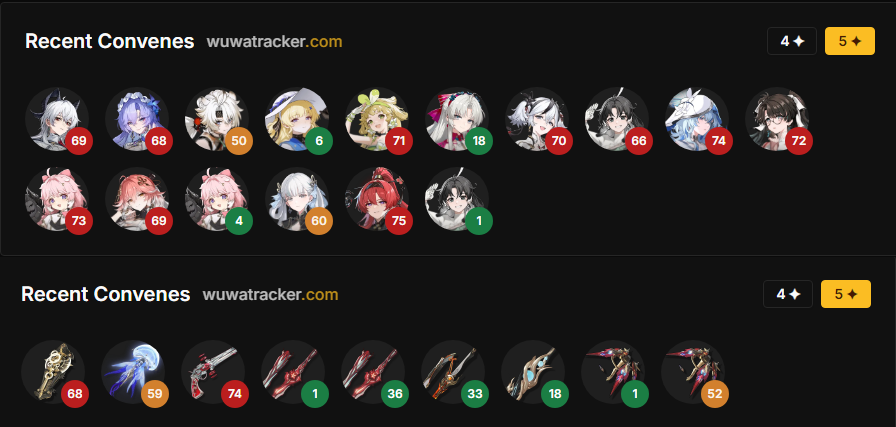Select the silver-haired character with pity 69
Viewport: 896px width, 427px height.
tap(57, 119)
